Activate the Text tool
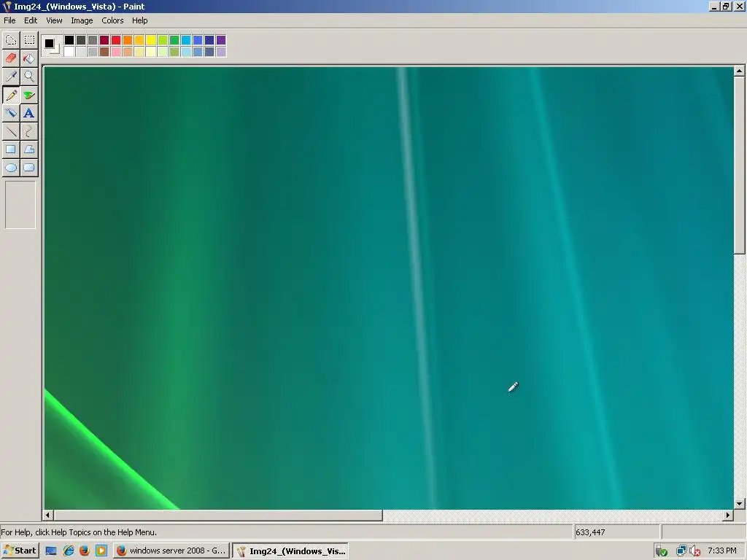Image resolution: width=747 pixels, height=560 pixels. tap(29, 113)
